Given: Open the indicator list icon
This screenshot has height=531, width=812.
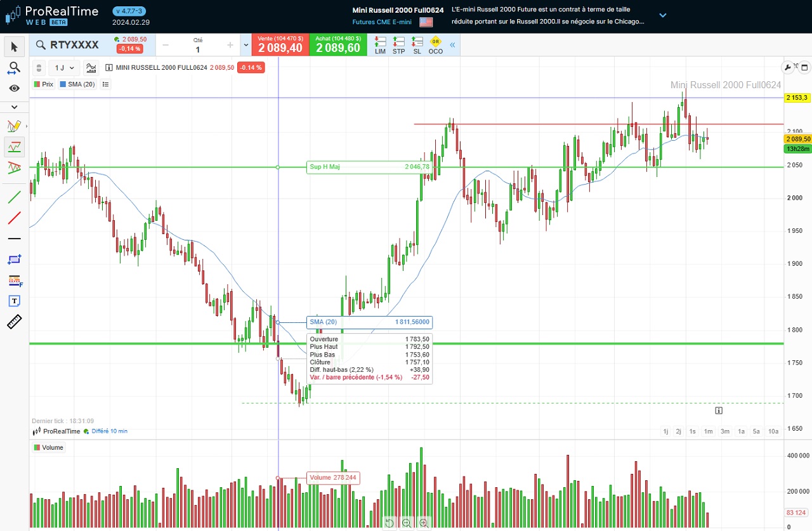Looking at the screenshot, I should [x=105, y=84].
